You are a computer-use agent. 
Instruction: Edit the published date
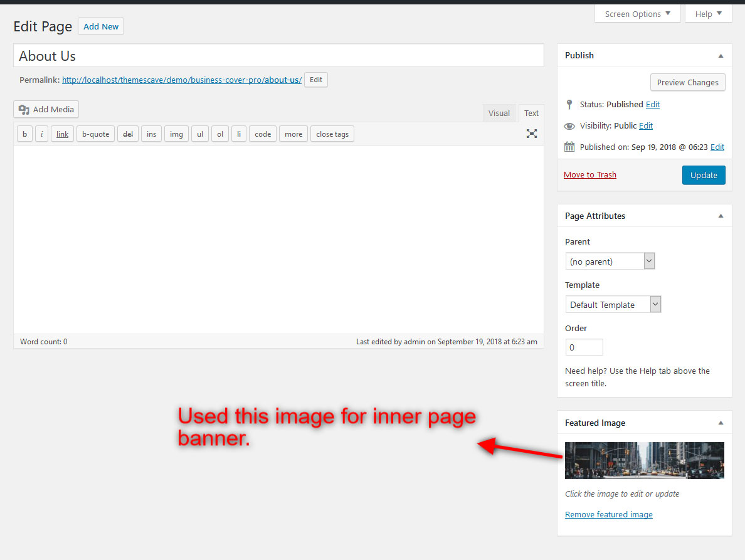click(717, 147)
